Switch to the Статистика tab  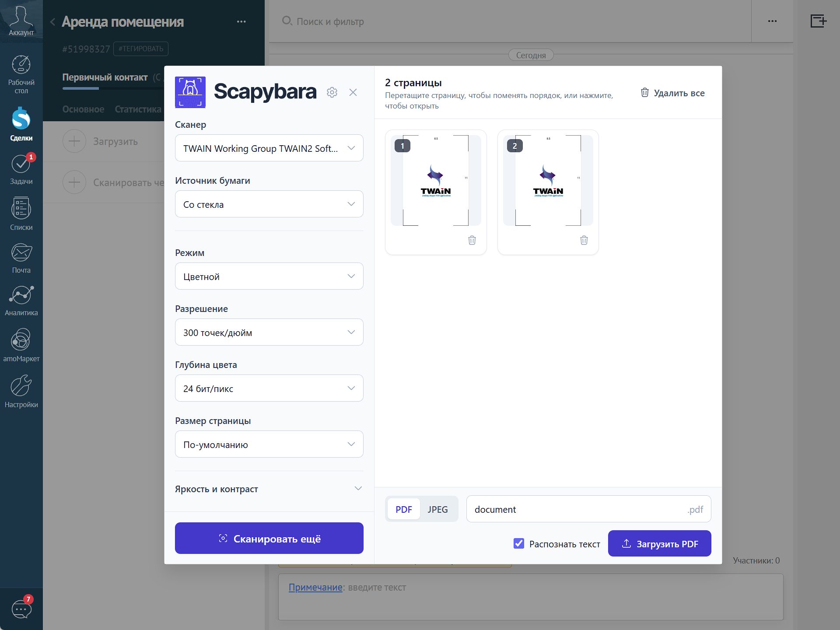(x=138, y=109)
